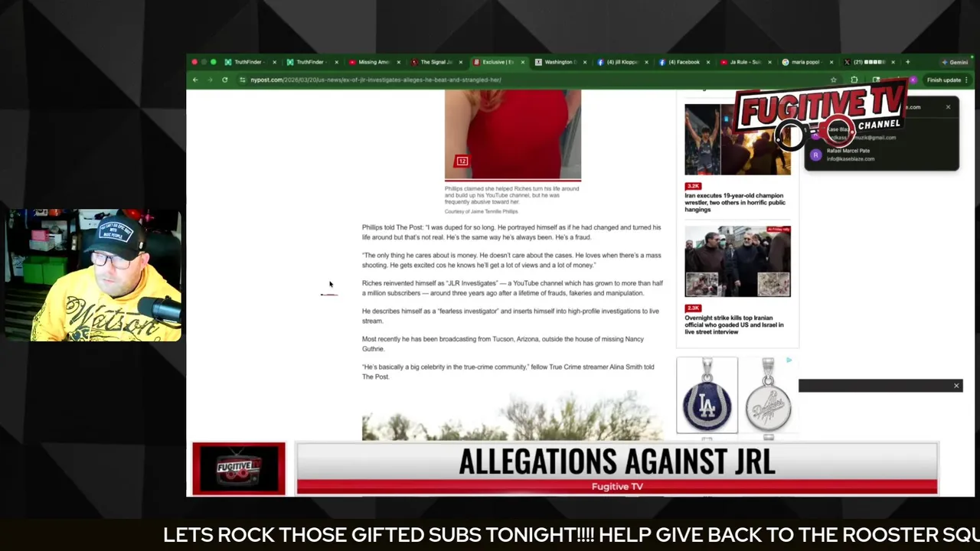Click the caption Courtesy of Jaime Tennille Phillips
The width and height of the screenshot is (980, 551).
481,211
